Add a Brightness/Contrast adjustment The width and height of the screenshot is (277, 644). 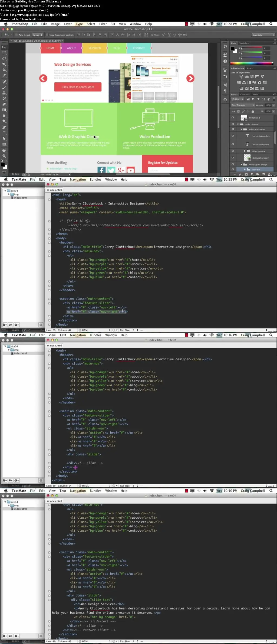pyautogui.click(x=241, y=77)
